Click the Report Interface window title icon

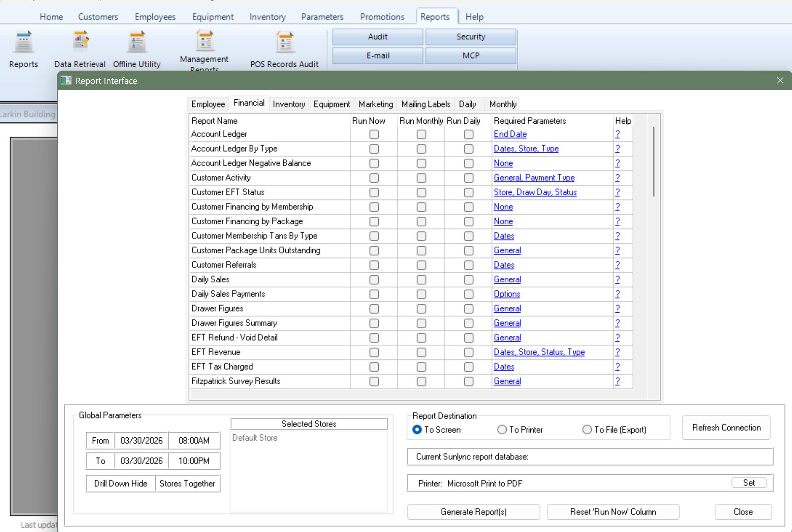(x=66, y=81)
